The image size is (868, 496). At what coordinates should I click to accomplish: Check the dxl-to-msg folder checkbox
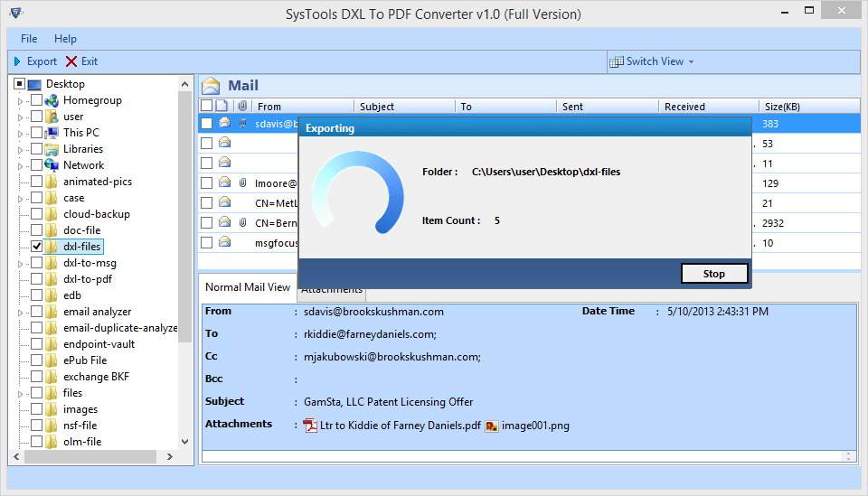[x=36, y=263]
